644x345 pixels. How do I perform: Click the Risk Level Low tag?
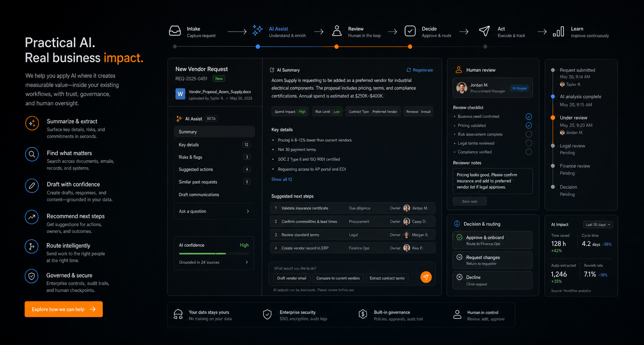pos(327,112)
